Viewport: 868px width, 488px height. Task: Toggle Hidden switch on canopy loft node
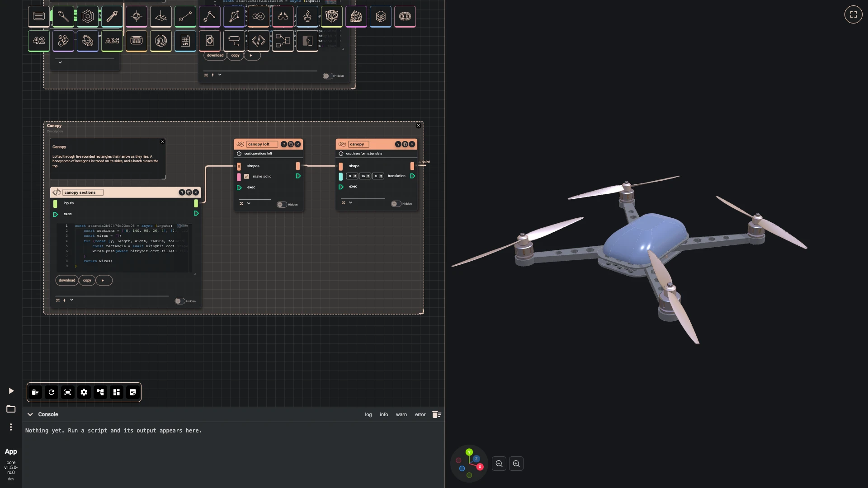[x=282, y=205]
